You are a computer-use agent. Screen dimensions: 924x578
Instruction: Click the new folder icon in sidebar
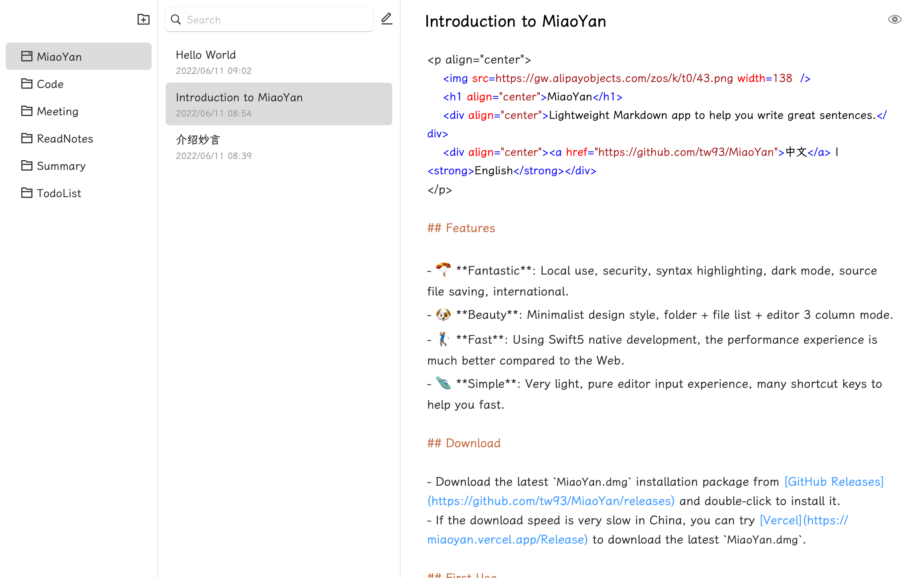(x=143, y=19)
